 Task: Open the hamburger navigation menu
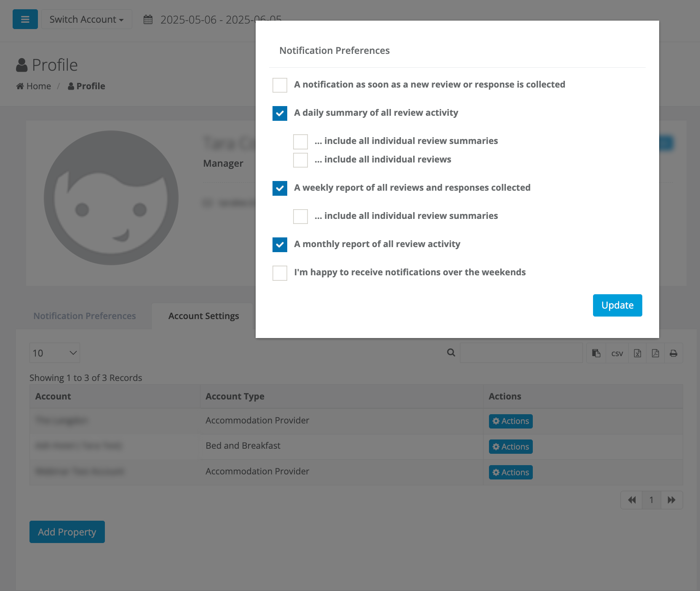pos(25,19)
